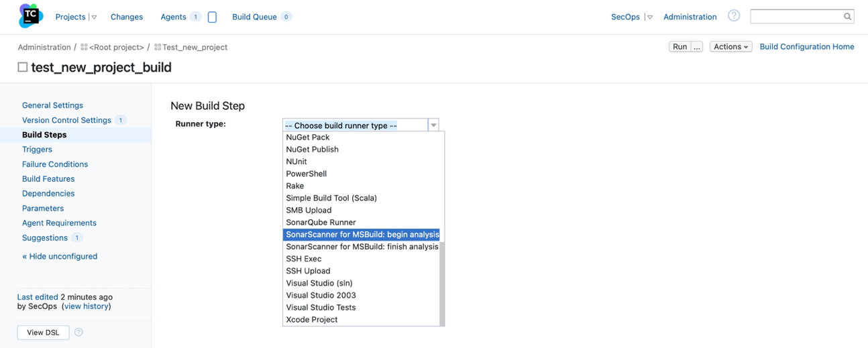
Task: Click Administration breadcrumb link
Action: pos(44,47)
